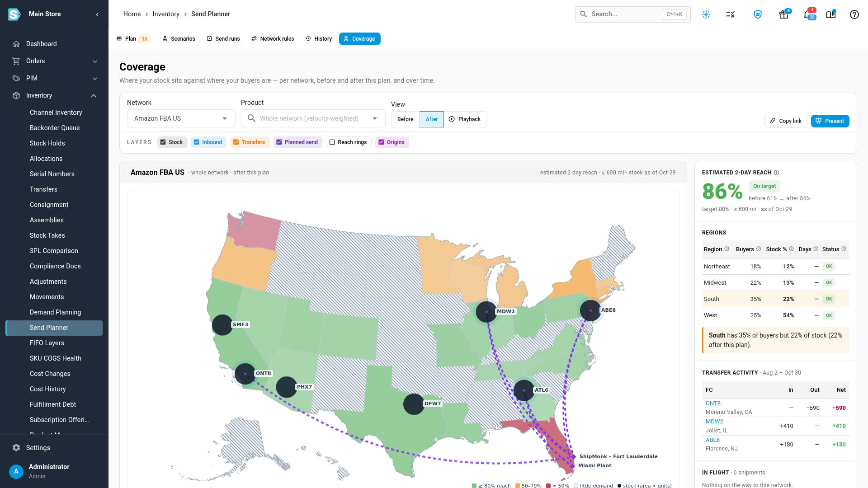868x488 pixels.
Task: Click the Dashboard home icon
Action: [x=16, y=44]
